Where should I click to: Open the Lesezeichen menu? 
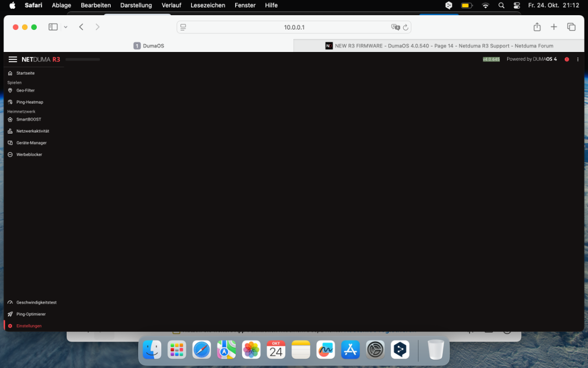click(208, 5)
